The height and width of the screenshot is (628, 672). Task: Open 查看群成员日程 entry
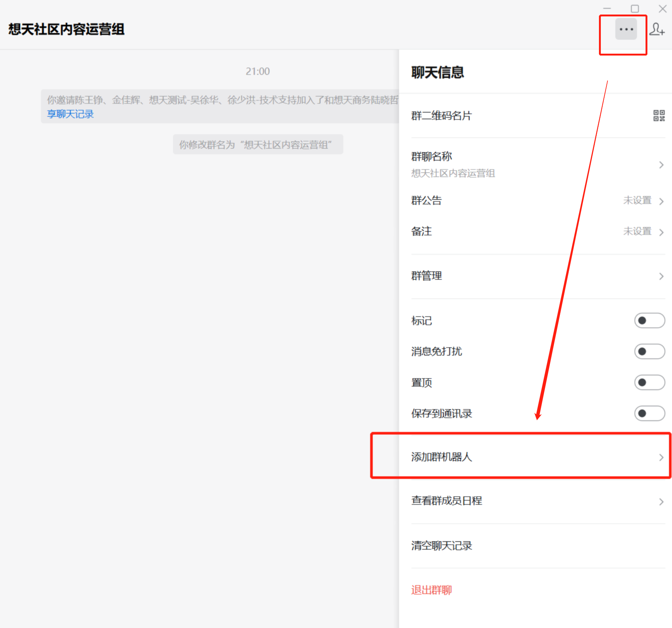(x=538, y=501)
